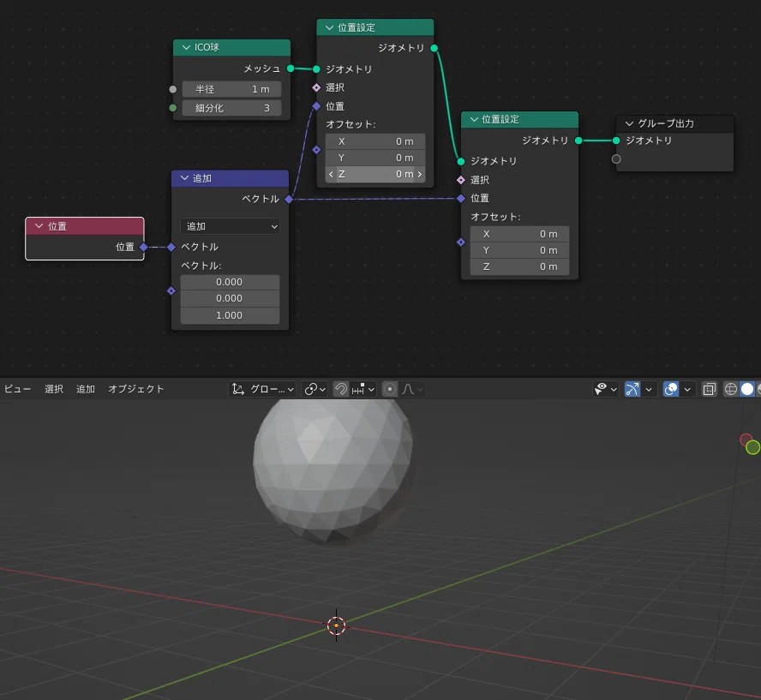Toggle X-ray mode
Viewport: 761px width, 700px height.
(x=709, y=389)
